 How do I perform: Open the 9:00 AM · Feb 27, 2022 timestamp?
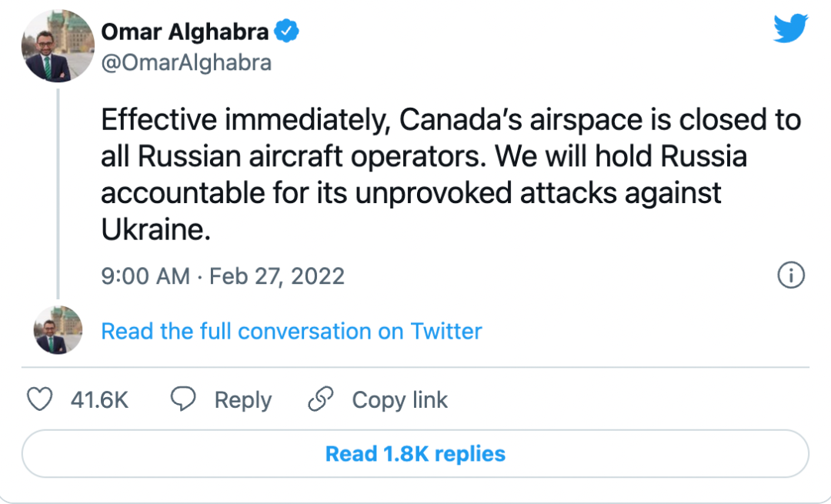tap(222, 275)
